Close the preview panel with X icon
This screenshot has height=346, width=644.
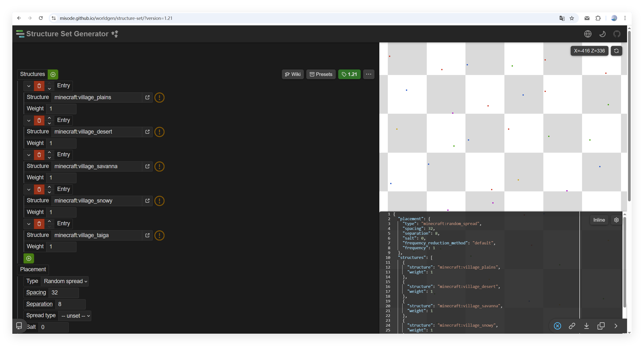[557, 326]
